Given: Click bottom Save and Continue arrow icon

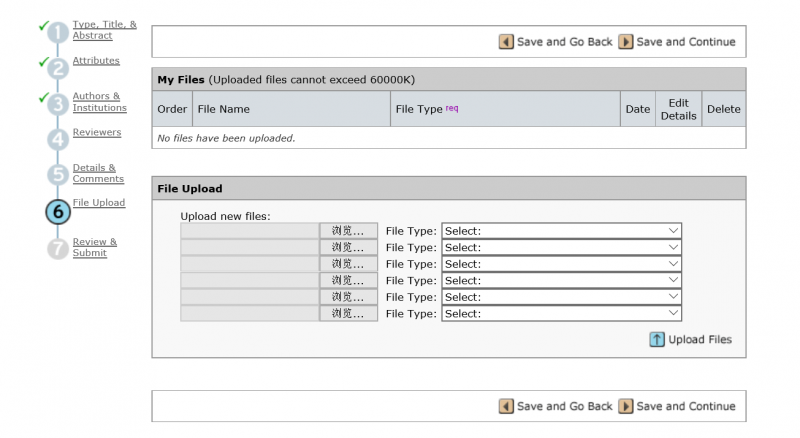Looking at the screenshot, I should [x=626, y=406].
